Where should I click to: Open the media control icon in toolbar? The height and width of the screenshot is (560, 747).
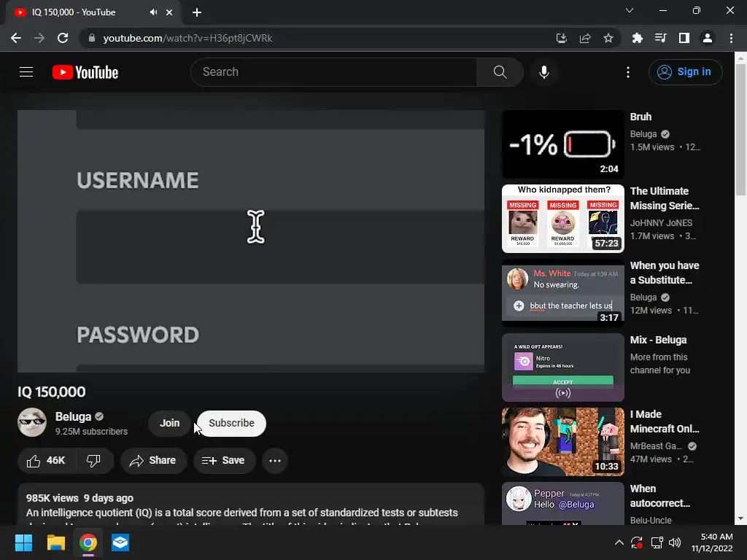(x=660, y=38)
